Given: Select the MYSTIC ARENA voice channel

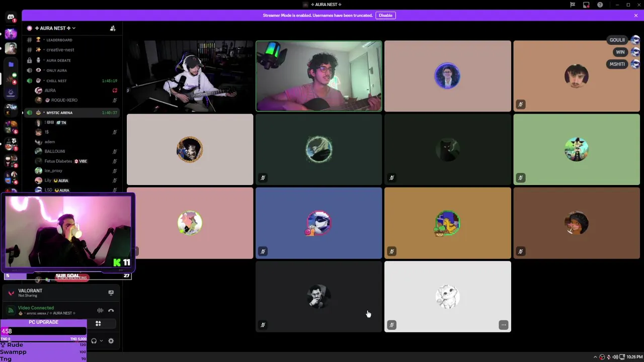Looking at the screenshot, I should click(x=72, y=113).
